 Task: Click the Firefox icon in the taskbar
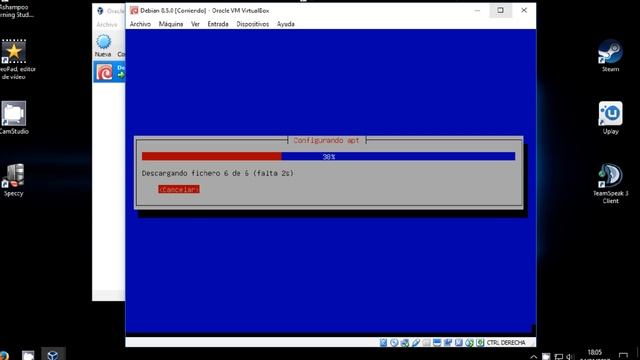(x=4, y=355)
